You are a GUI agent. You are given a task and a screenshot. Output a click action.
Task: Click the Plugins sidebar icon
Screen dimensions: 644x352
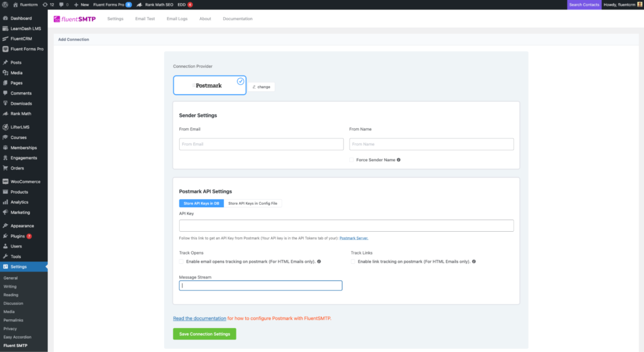click(x=5, y=236)
